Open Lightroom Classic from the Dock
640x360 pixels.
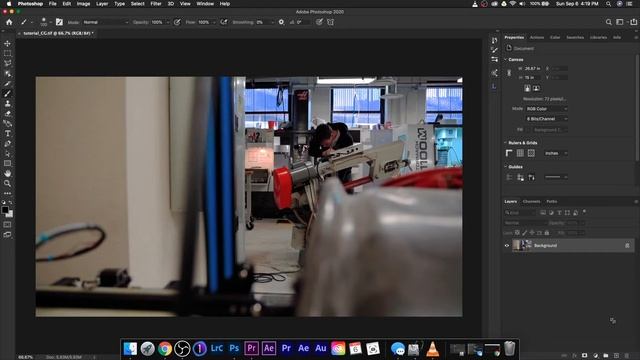tap(217, 349)
